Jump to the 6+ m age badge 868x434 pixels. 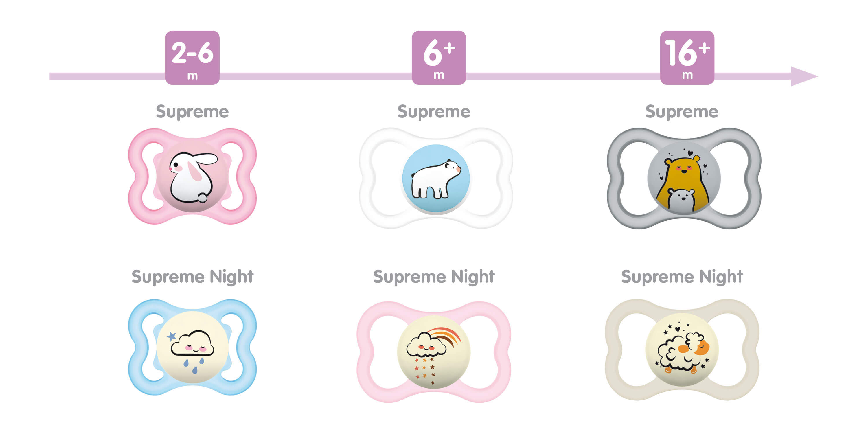pos(439,58)
